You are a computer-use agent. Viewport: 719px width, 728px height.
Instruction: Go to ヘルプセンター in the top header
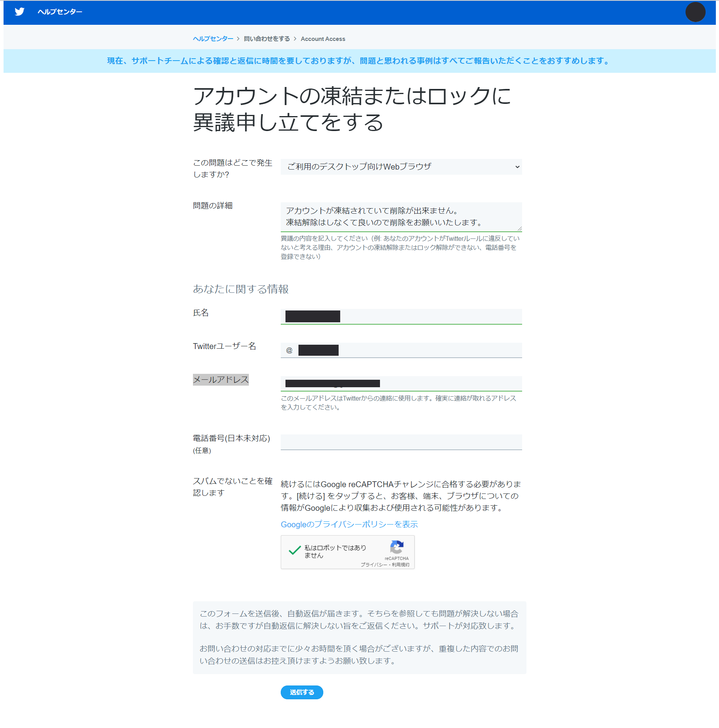[x=60, y=12]
